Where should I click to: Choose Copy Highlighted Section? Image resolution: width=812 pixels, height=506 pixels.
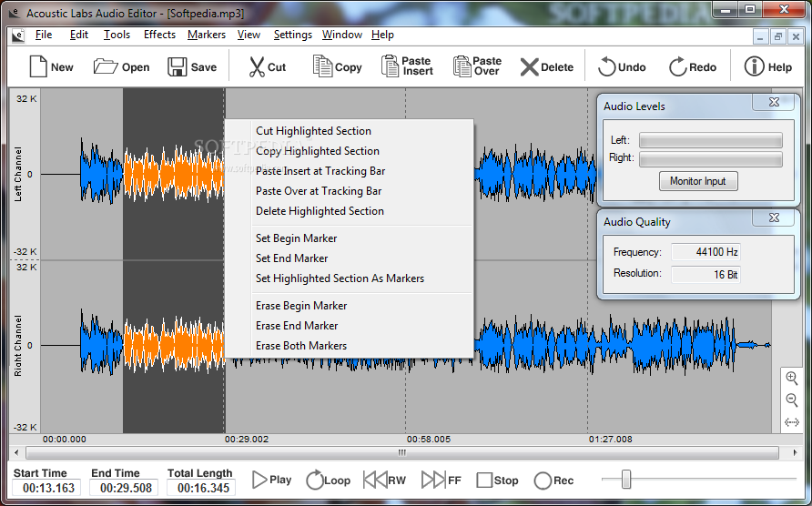pyautogui.click(x=349, y=151)
